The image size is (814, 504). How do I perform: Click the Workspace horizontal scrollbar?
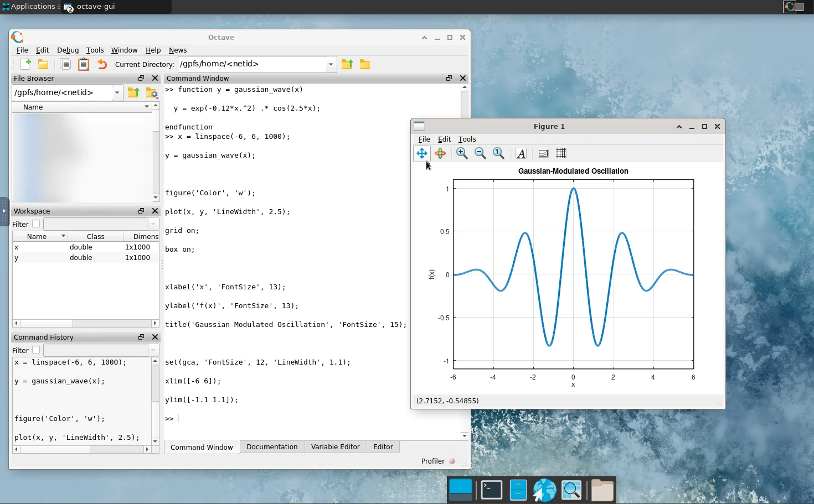[86, 323]
